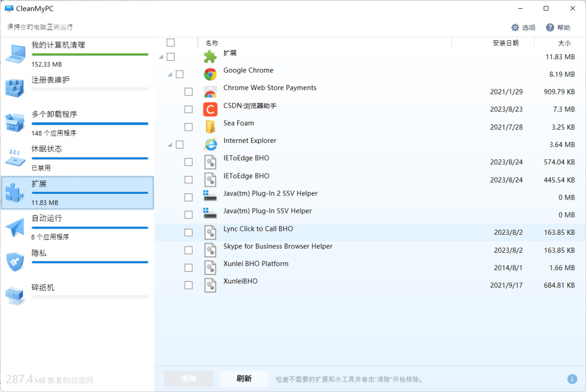
Task: Check the 扩展 group checkbox
Action: pyautogui.click(x=170, y=57)
